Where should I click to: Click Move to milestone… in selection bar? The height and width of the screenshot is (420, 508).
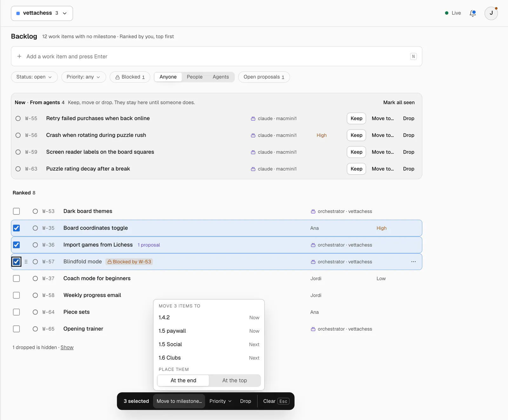click(x=179, y=401)
